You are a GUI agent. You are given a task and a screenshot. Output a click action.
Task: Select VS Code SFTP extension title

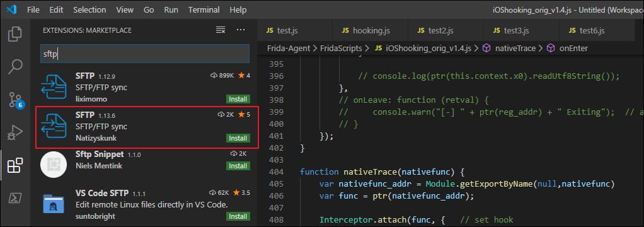pos(102,194)
